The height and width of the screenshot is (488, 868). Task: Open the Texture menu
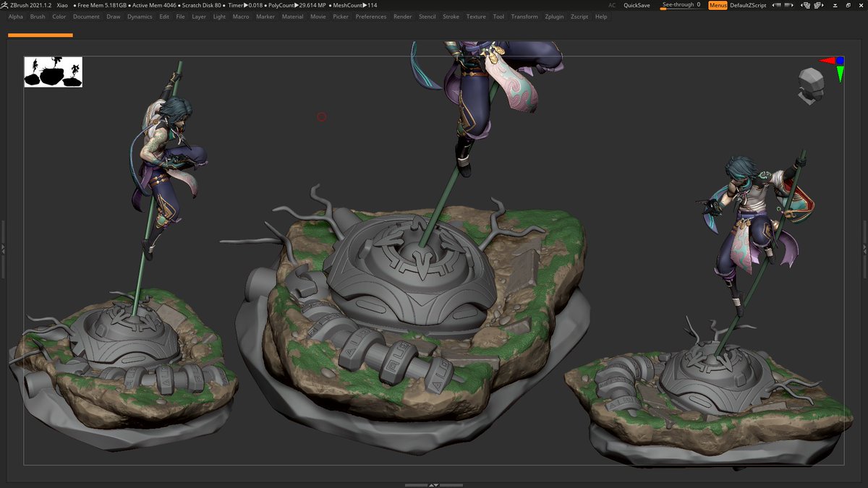click(476, 17)
